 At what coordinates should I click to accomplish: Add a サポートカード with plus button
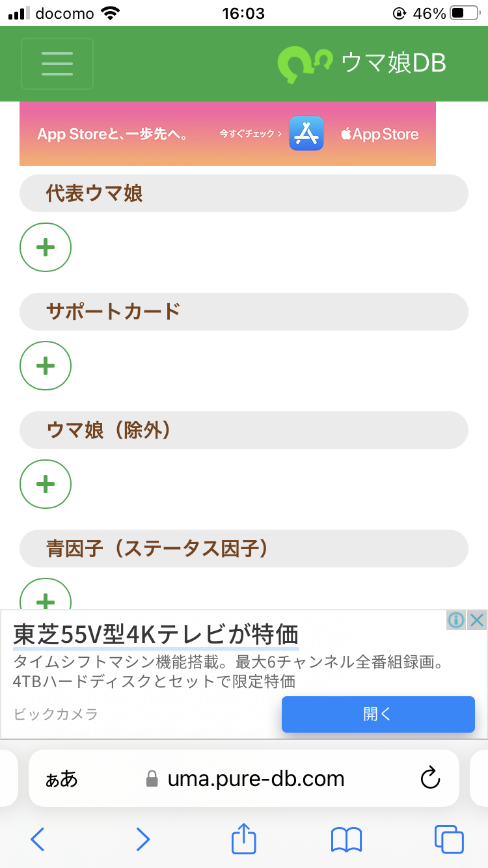[46, 366]
